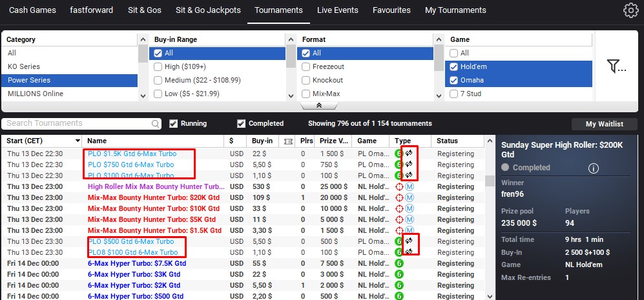The width and height of the screenshot is (644, 300).
Task: Uncheck the Omaha game filter
Action: (x=453, y=80)
